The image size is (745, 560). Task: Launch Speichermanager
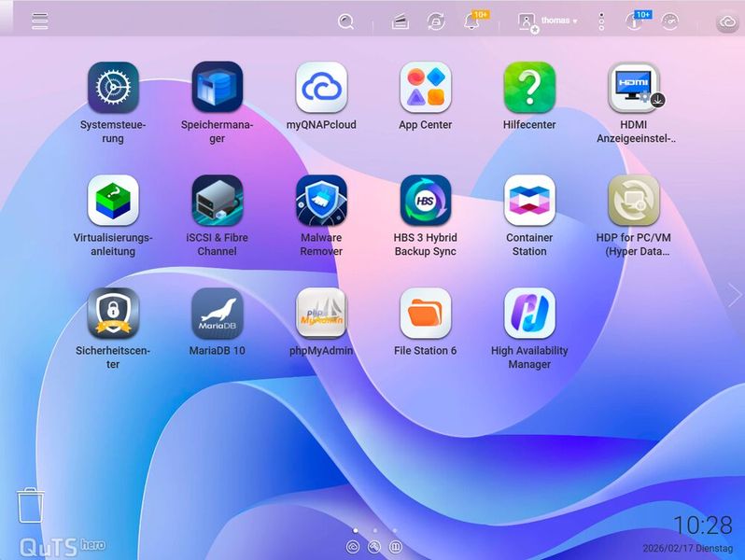coord(218,88)
